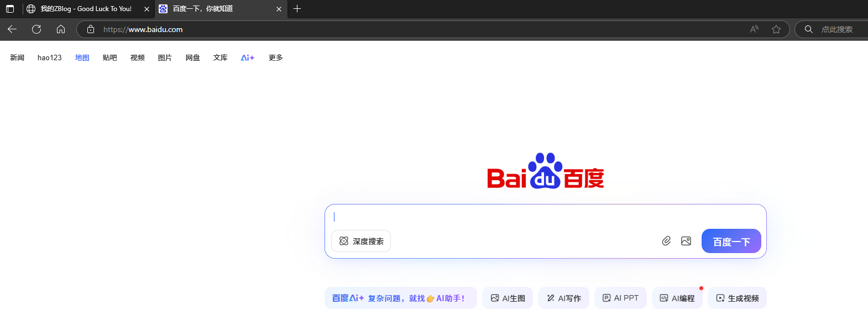Go to browser home page
The width and height of the screenshot is (868, 336).
[61, 29]
